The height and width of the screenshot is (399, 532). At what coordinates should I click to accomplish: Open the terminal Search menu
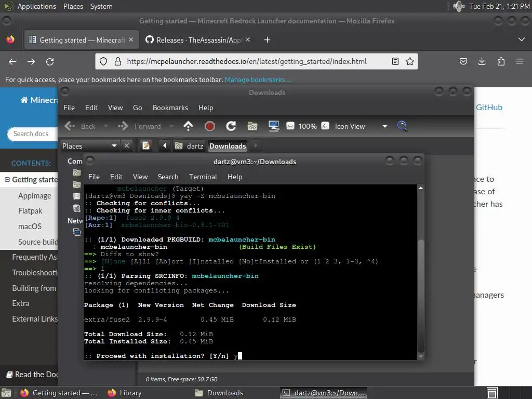168,177
